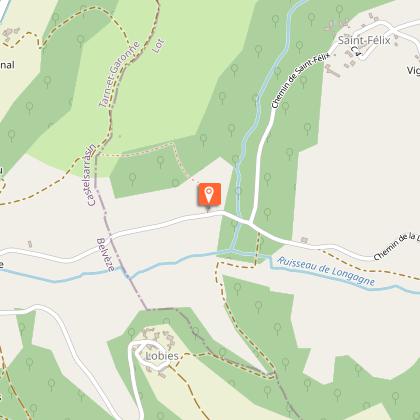Image resolution: width=420 pixels, height=420 pixels.
Task: Click the Chemin de la road label
Action: point(396,246)
